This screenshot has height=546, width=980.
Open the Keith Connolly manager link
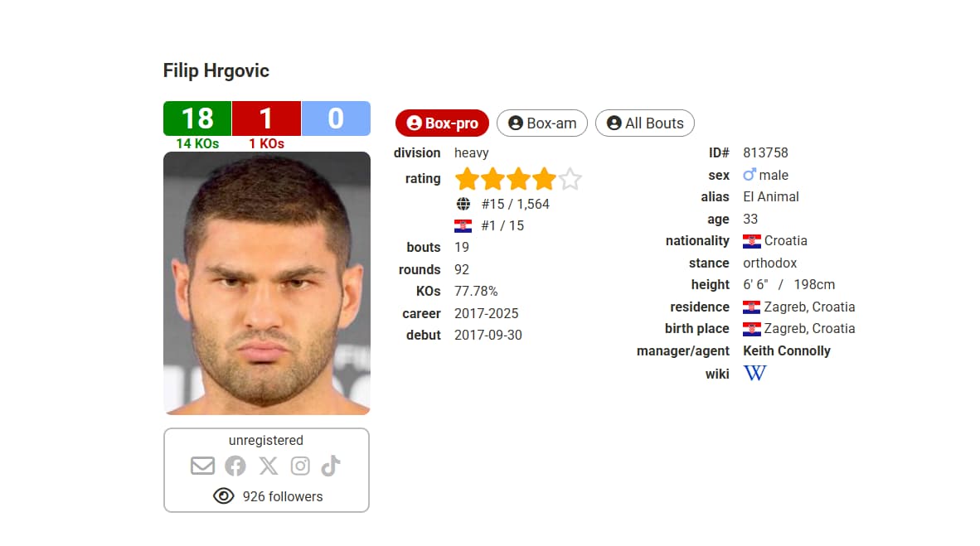pyautogui.click(x=786, y=350)
